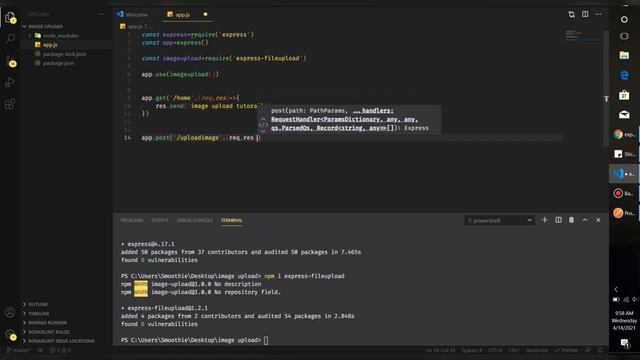640x360 pixels.
Task: Show hidden system tray icons chevron
Action: coord(616,289)
